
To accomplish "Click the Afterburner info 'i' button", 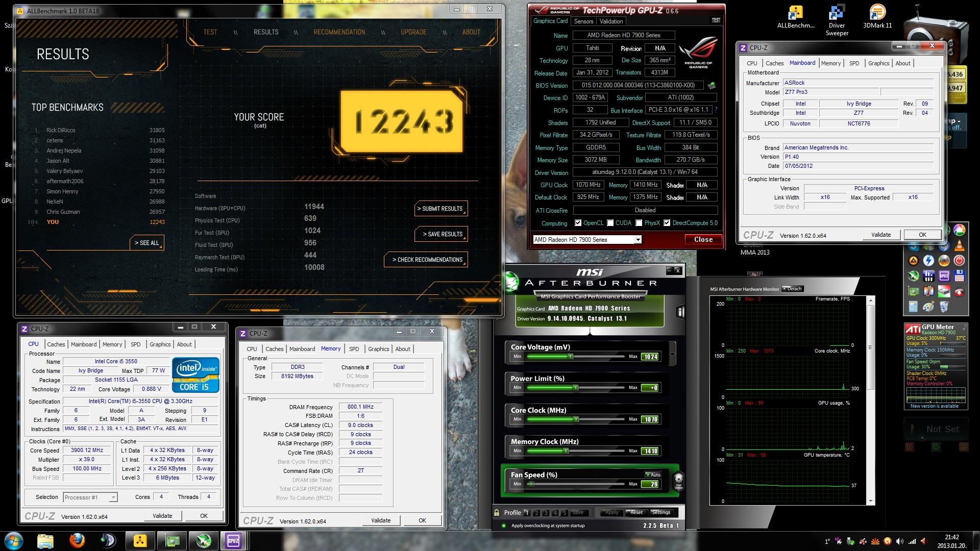I will point(680,311).
